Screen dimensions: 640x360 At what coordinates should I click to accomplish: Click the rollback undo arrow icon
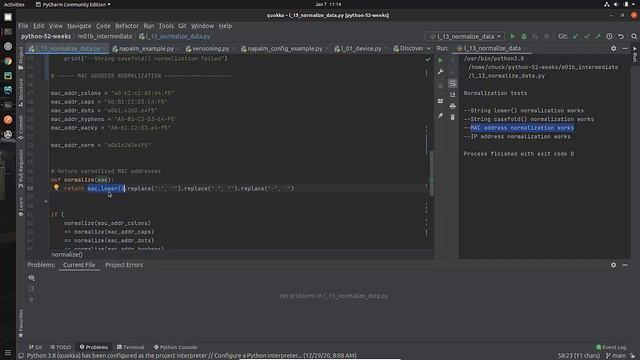coord(621,36)
